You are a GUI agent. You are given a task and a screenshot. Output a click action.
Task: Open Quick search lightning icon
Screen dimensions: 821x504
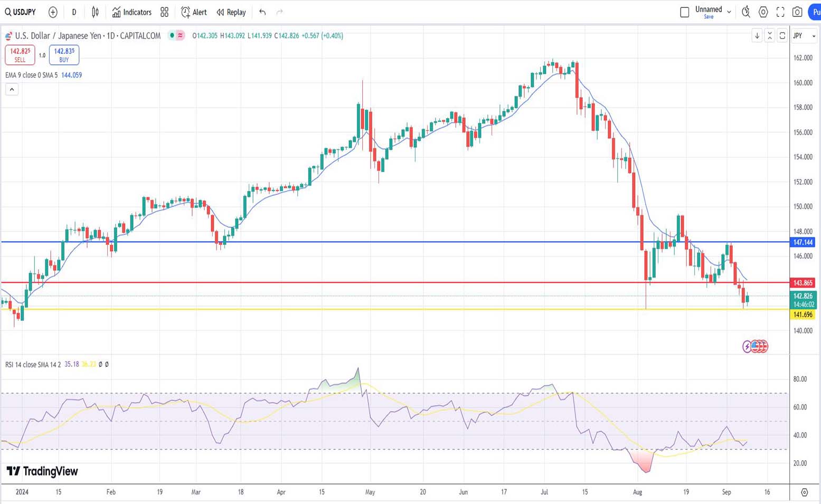tap(745, 12)
